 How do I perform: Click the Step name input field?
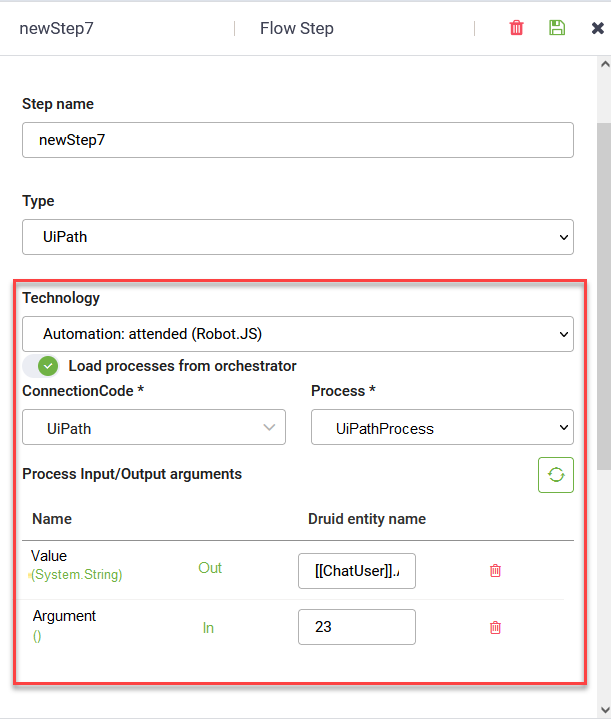[298, 140]
